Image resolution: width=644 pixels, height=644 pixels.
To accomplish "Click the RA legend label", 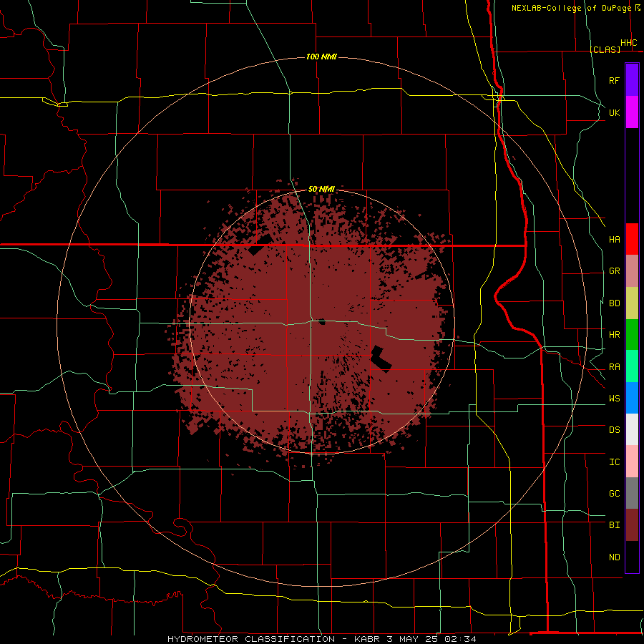I will coord(615,367).
